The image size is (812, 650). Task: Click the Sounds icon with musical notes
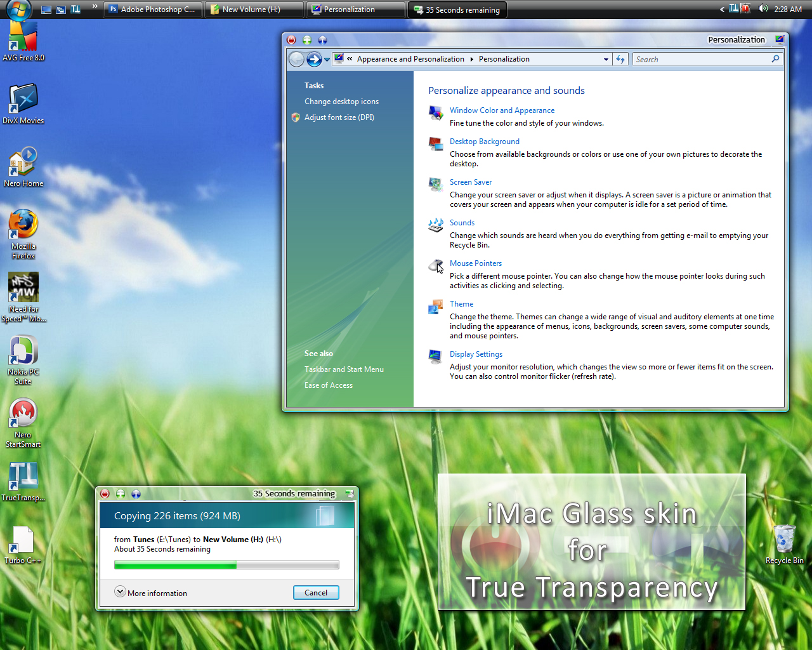pyautogui.click(x=435, y=225)
